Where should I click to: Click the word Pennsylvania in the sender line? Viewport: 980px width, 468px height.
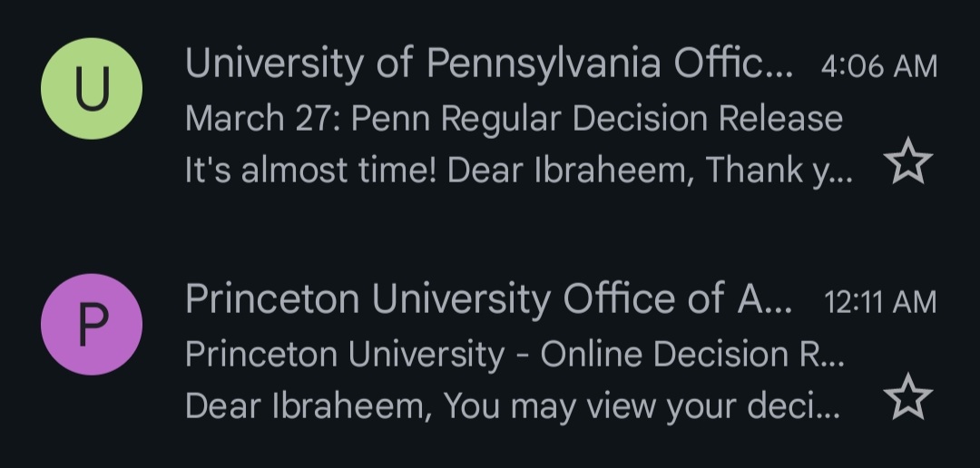pyautogui.click(x=544, y=64)
